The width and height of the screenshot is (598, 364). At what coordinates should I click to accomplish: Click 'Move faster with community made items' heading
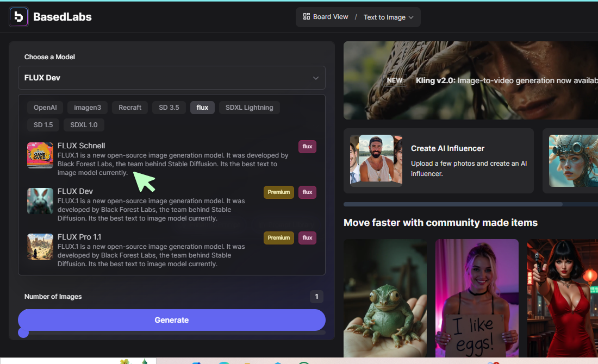440,223
